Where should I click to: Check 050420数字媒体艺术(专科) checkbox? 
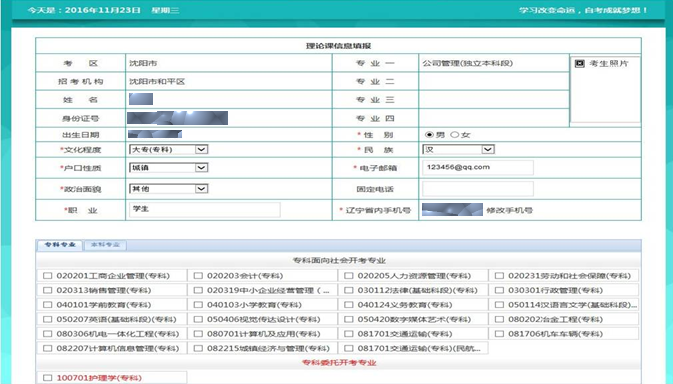tap(349, 320)
